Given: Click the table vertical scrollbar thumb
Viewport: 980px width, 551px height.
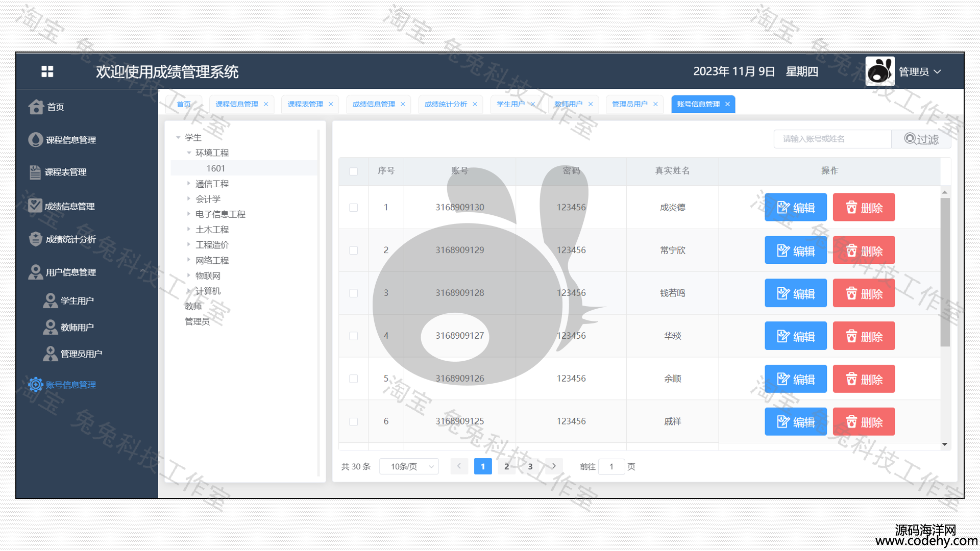Looking at the screenshot, I should click(x=945, y=272).
